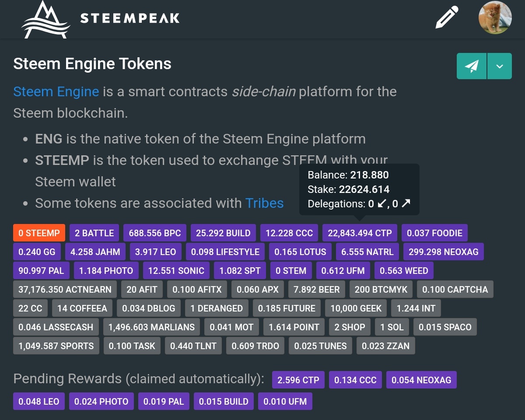The height and width of the screenshot is (420, 525).
Task: Click the 90.997 PAL token
Action: 41,271
